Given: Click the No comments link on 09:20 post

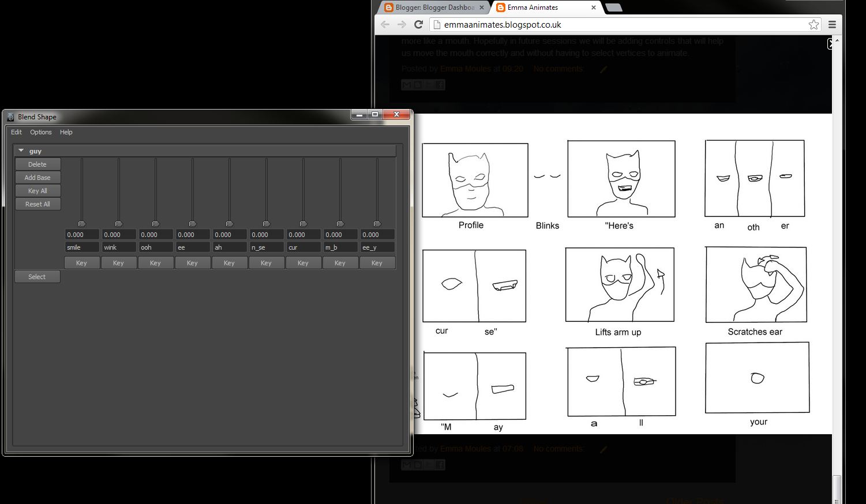Looking at the screenshot, I should 558,69.
